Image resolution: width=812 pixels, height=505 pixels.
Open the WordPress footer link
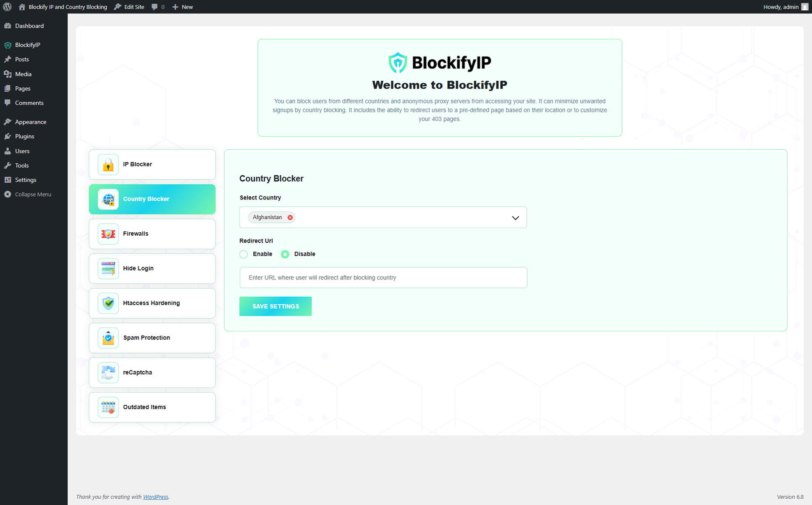click(x=155, y=497)
